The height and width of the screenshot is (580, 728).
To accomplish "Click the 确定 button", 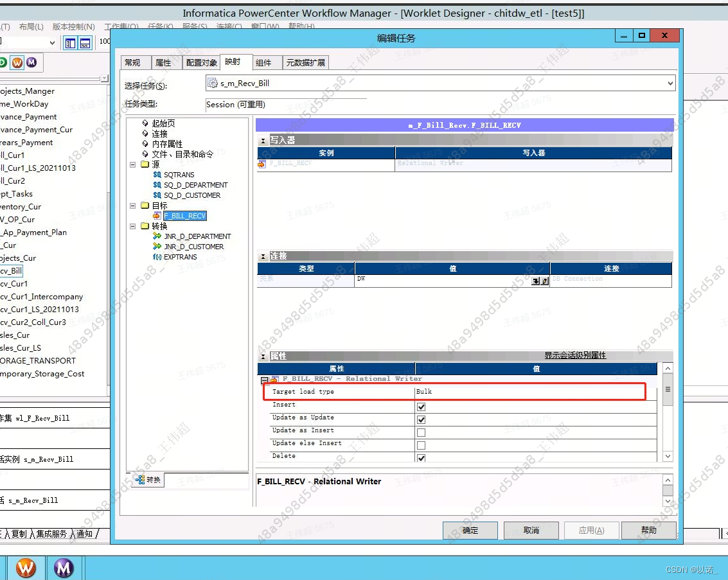I will 470,531.
